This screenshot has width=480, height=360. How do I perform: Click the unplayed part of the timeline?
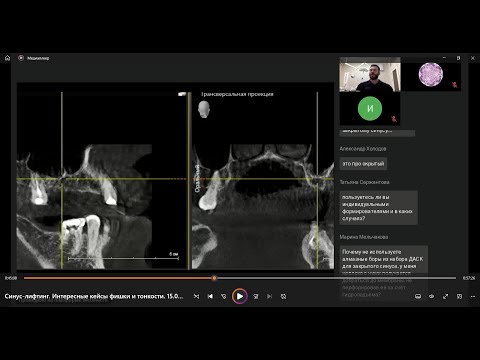coord(336,278)
